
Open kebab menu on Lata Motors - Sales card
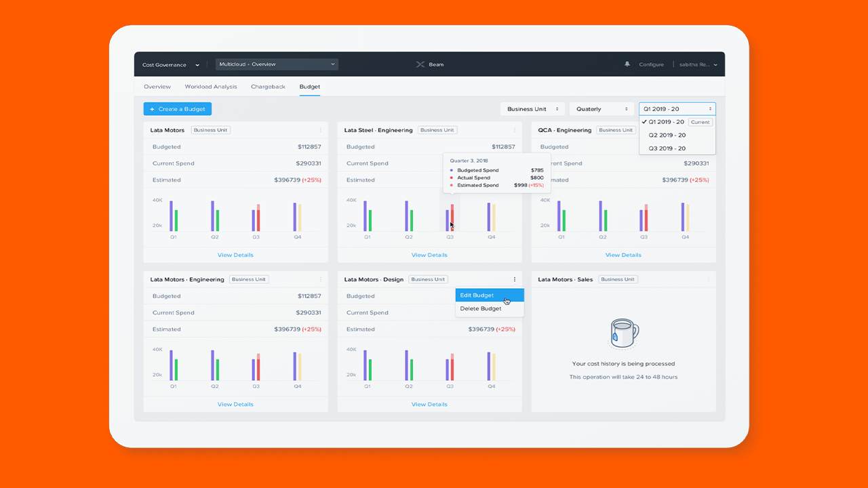(709, 279)
